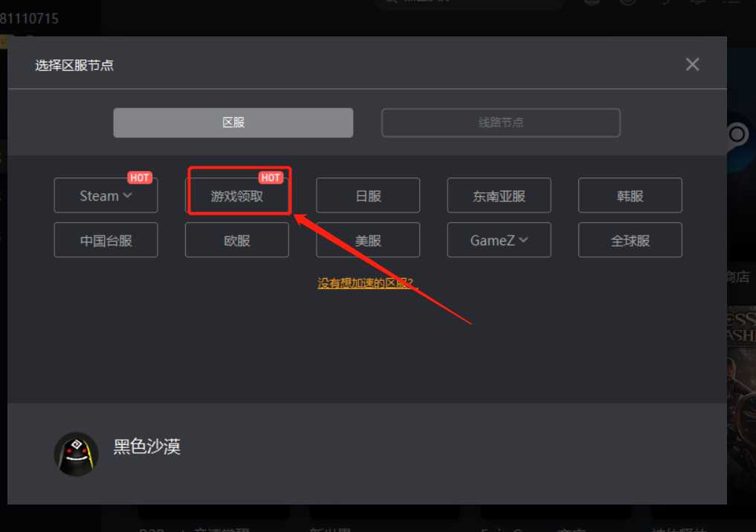
Task: Choose the 日服 server region
Action: tap(368, 196)
